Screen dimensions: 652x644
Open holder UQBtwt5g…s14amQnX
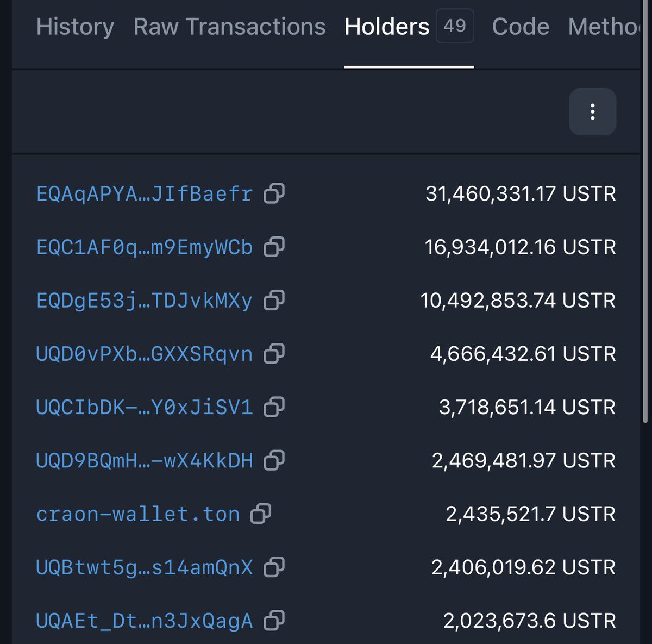145,567
